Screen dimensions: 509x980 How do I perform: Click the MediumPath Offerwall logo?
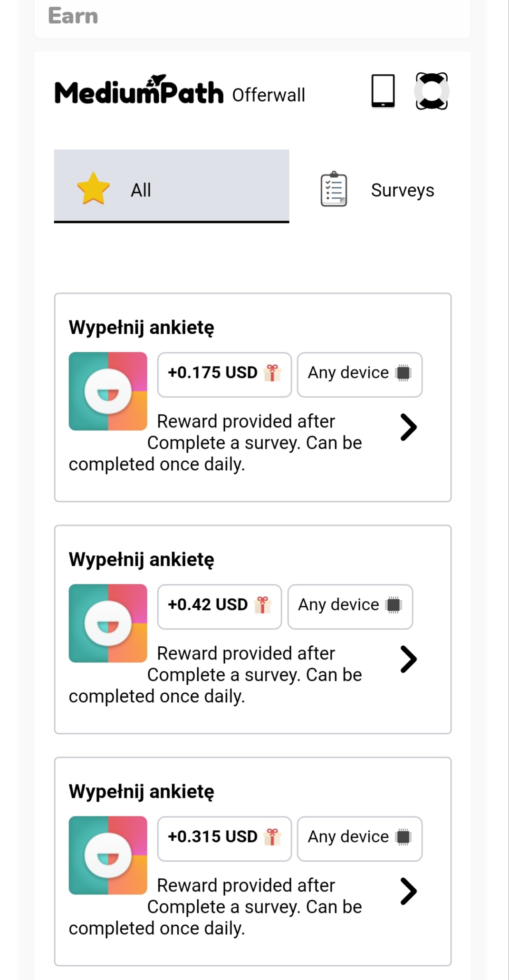pyautogui.click(x=180, y=91)
